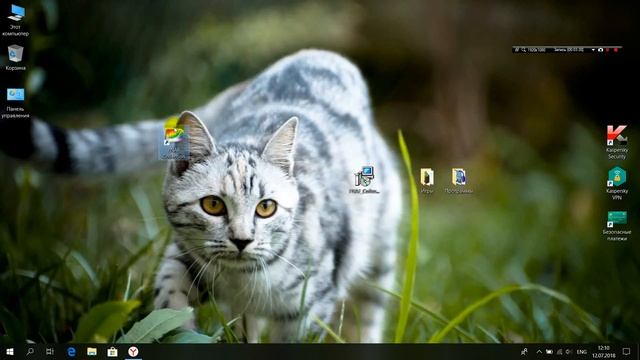
Task: Stop recording with the red end button
Action: [616, 50]
